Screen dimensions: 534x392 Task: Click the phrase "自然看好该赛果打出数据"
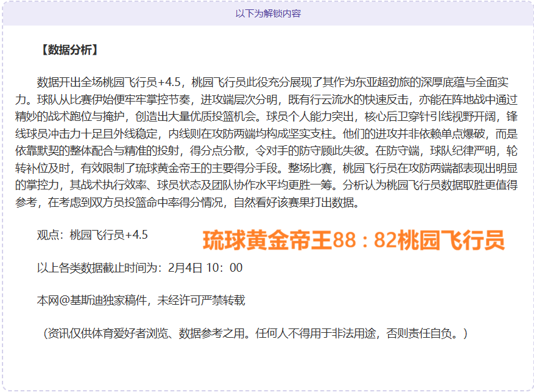coord(303,203)
